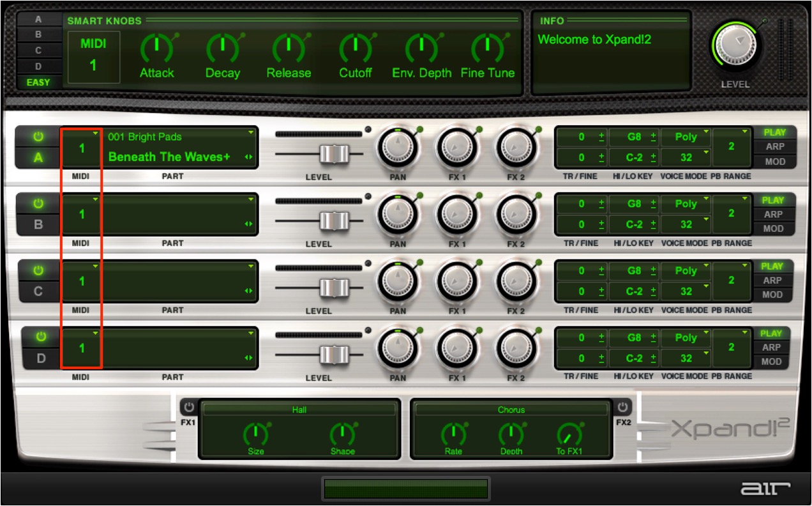Select smart knobs tab C

(x=38, y=50)
